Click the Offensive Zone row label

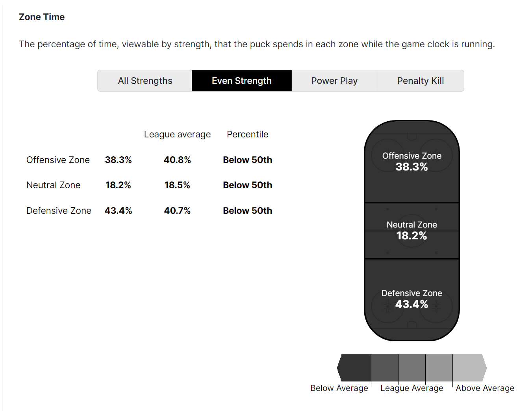click(58, 160)
